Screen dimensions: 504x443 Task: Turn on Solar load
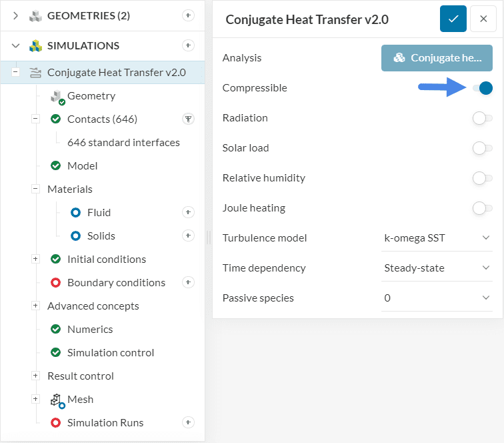tap(481, 148)
